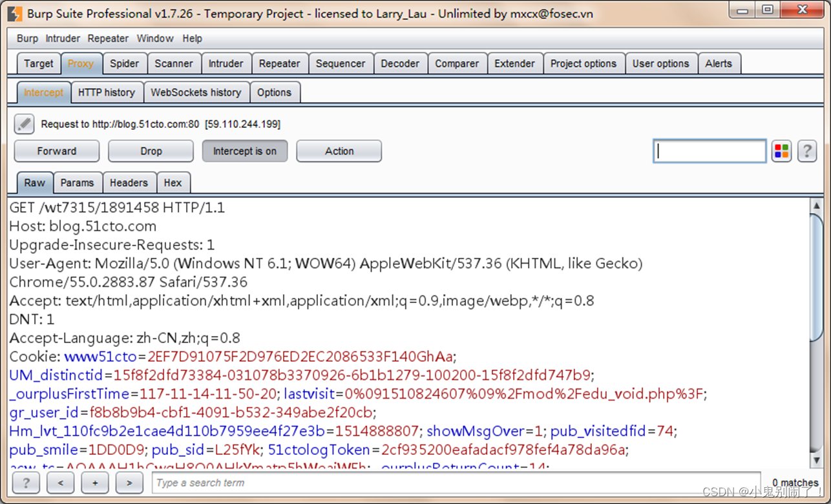
Task: Go to next search match arrow
Action: (129, 482)
